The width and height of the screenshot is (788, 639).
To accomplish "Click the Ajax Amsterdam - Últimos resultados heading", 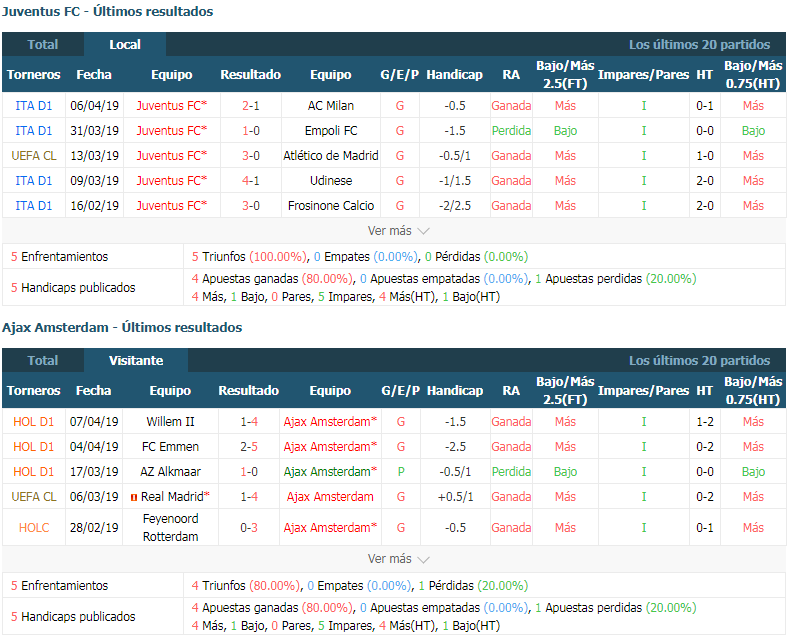I will 122,327.
